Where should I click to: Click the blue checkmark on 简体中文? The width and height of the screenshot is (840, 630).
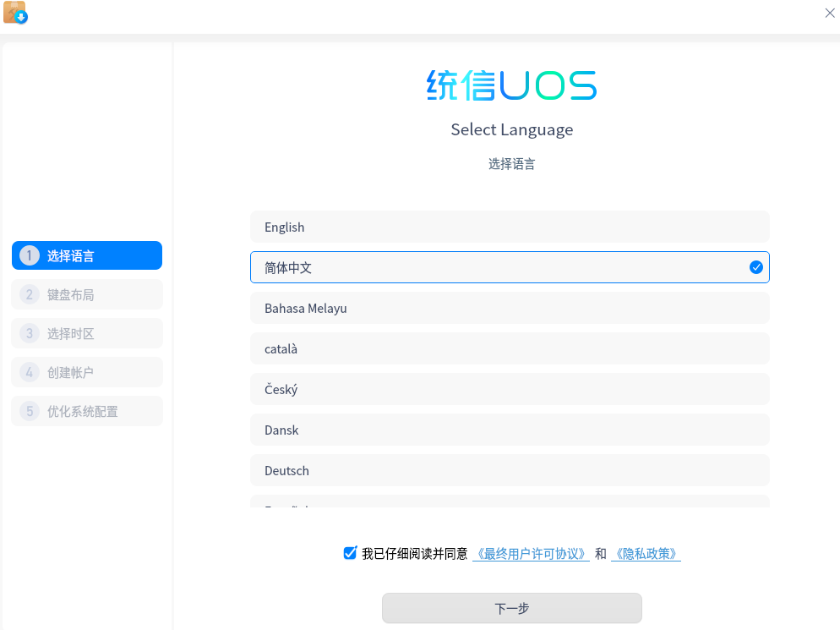tap(755, 267)
